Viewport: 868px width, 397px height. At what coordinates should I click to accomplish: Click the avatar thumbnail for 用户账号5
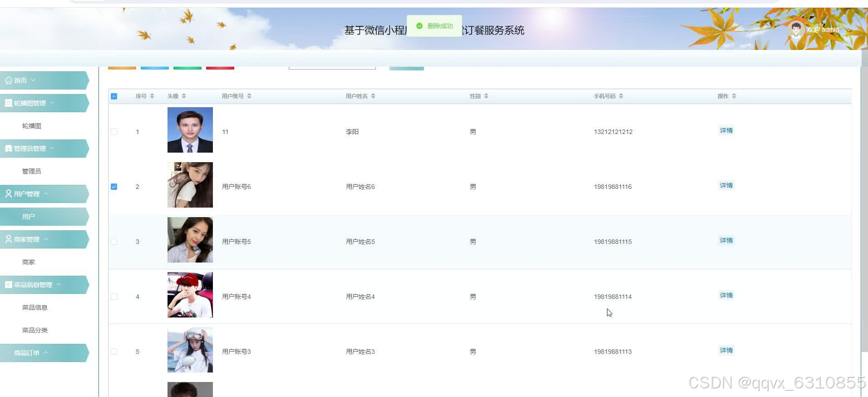coord(190,240)
